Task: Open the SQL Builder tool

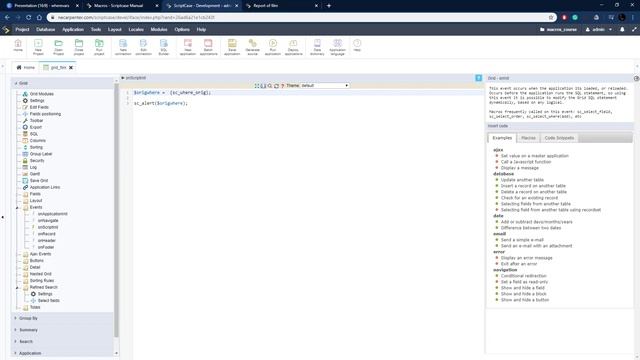Action: (164, 47)
